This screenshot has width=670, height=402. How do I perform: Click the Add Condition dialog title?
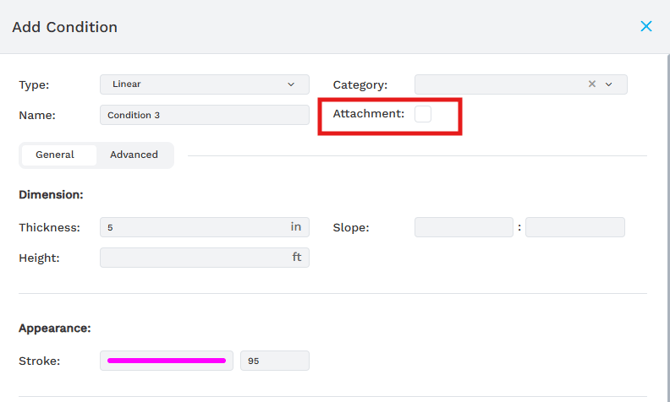[x=65, y=27]
